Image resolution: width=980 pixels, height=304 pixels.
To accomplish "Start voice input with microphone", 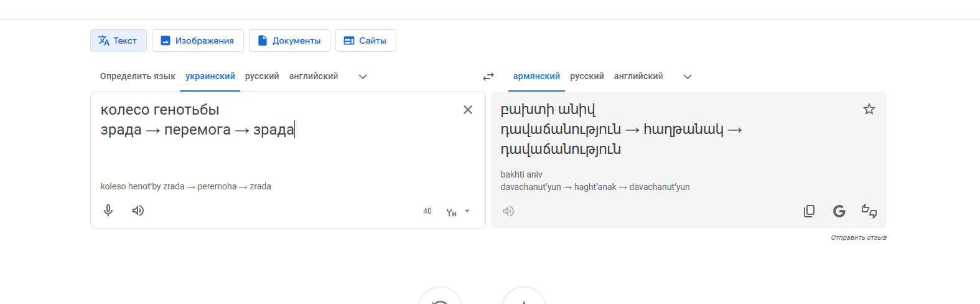I will (x=108, y=211).
